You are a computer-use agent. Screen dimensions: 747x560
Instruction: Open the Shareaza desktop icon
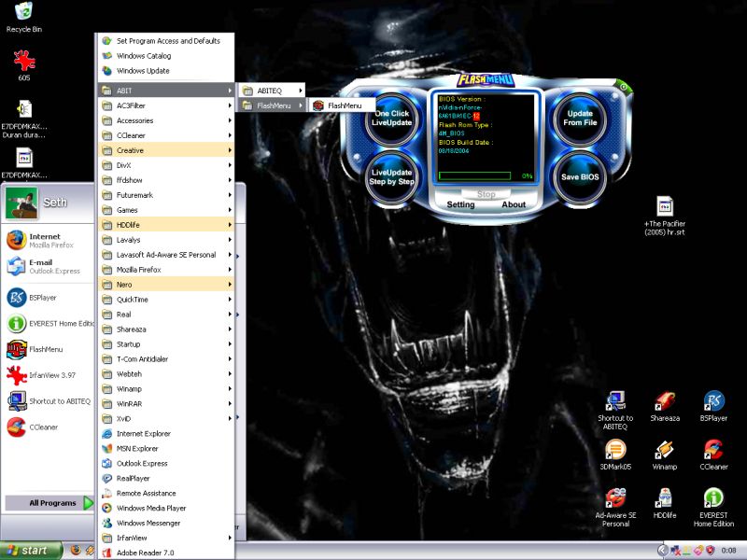tap(664, 402)
